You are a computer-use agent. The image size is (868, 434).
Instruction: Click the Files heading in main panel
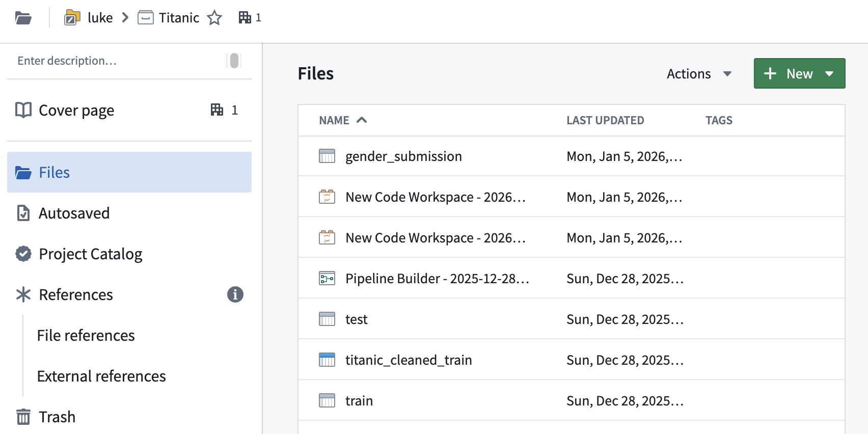tap(316, 73)
